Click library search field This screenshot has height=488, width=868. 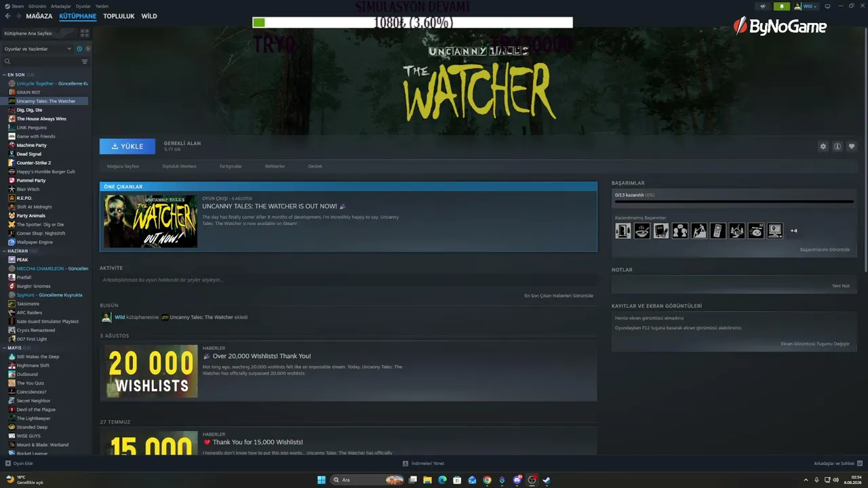click(41, 62)
